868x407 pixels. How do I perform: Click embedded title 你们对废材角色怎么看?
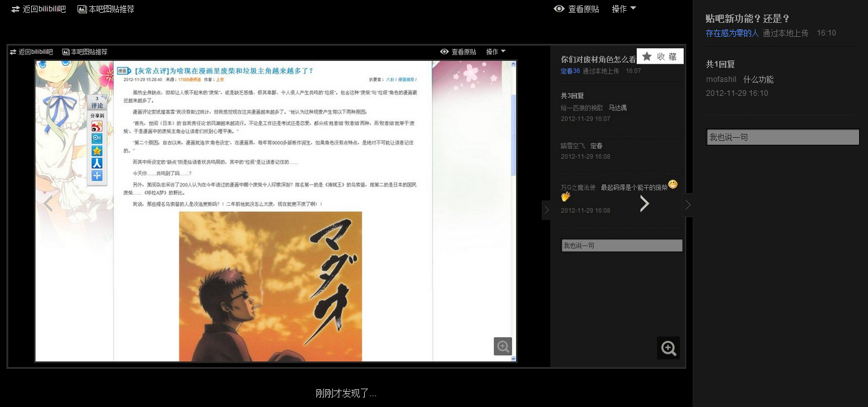(599, 59)
